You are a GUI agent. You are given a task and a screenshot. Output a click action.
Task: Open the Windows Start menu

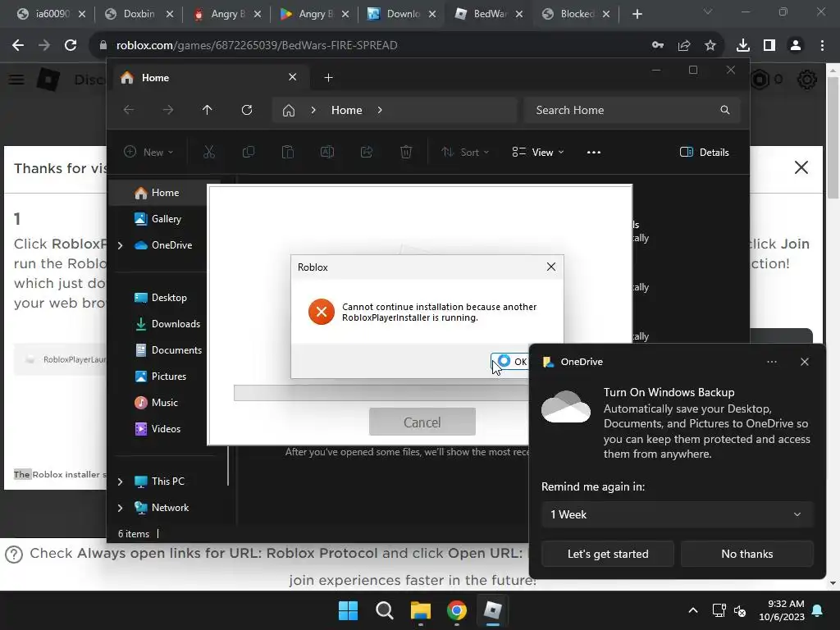[x=348, y=610]
